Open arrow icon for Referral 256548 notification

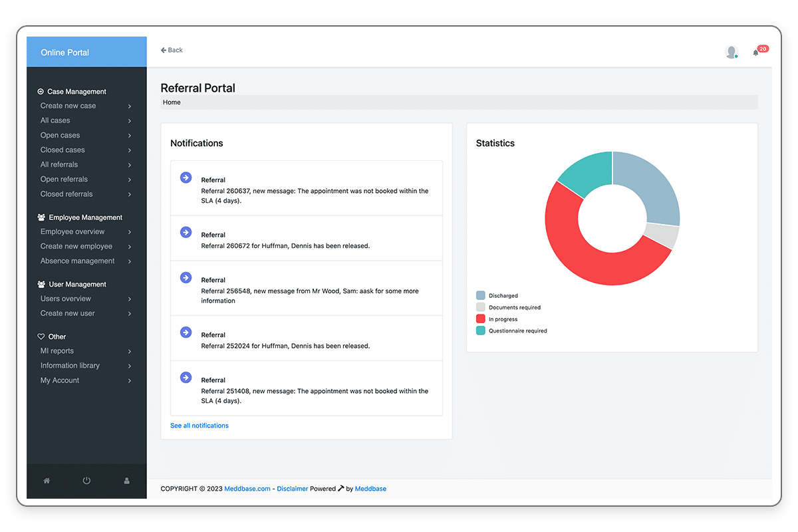coord(186,277)
